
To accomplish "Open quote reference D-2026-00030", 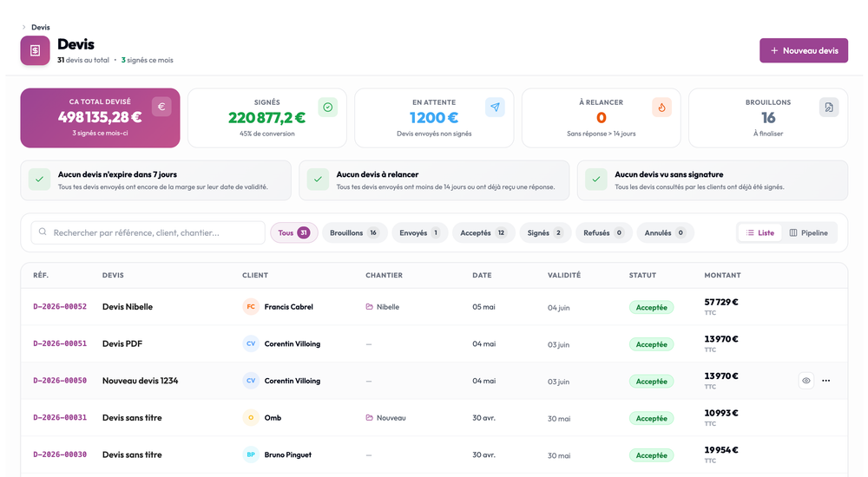I will click(x=60, y=454).
